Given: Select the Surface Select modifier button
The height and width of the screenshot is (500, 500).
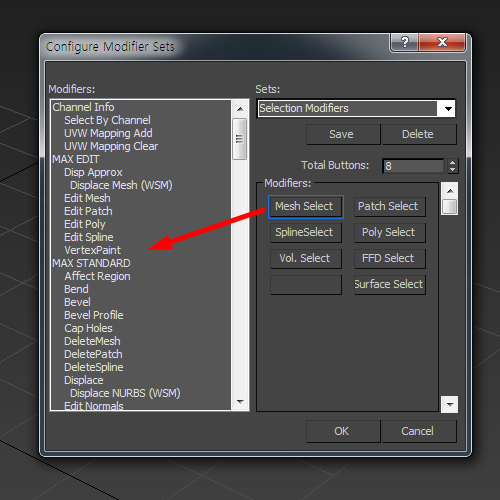Looking at the screenshot, I should pyautogui.click(x=389, y=284).
